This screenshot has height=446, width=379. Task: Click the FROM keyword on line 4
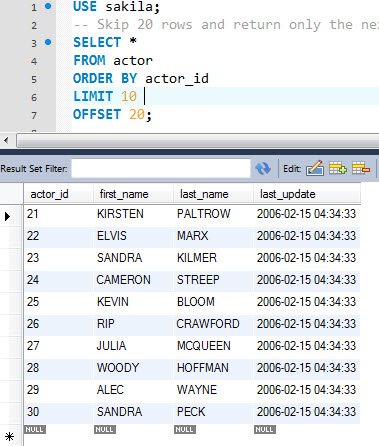[x=89, y=60]
